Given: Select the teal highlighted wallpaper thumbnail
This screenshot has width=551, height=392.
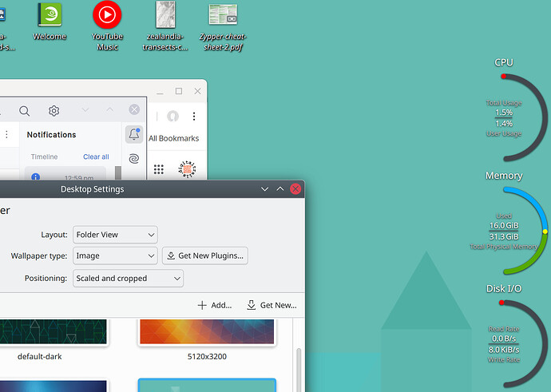Looking at the screenshot, I should pos(207,386).
